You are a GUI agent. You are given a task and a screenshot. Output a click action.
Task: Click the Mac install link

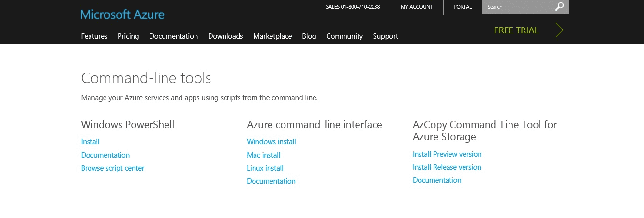click(264, 155)
